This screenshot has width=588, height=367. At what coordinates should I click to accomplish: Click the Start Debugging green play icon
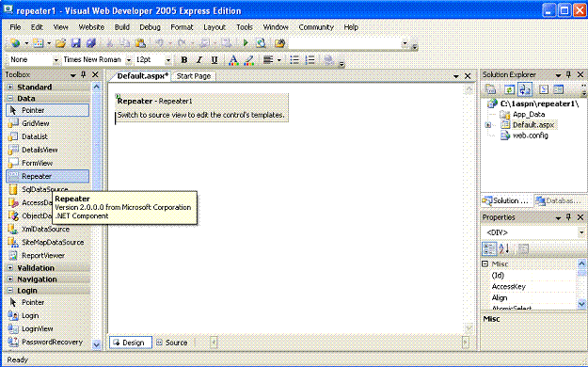coord(246,43)
